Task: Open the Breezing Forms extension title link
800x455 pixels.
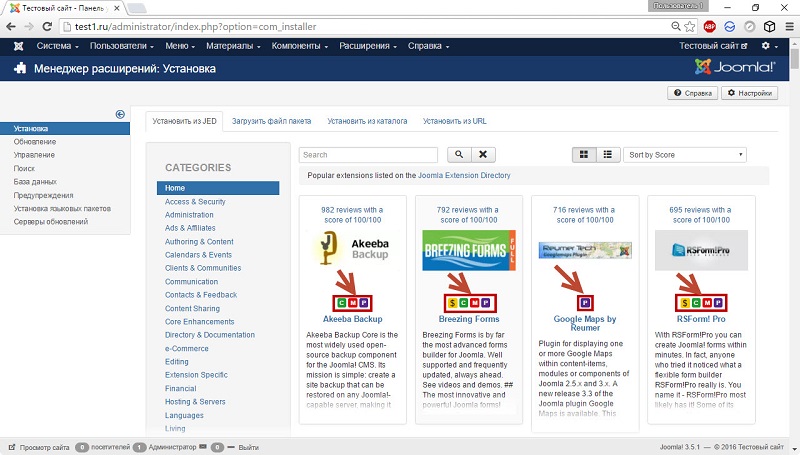Action: click(x=469, y=319)
